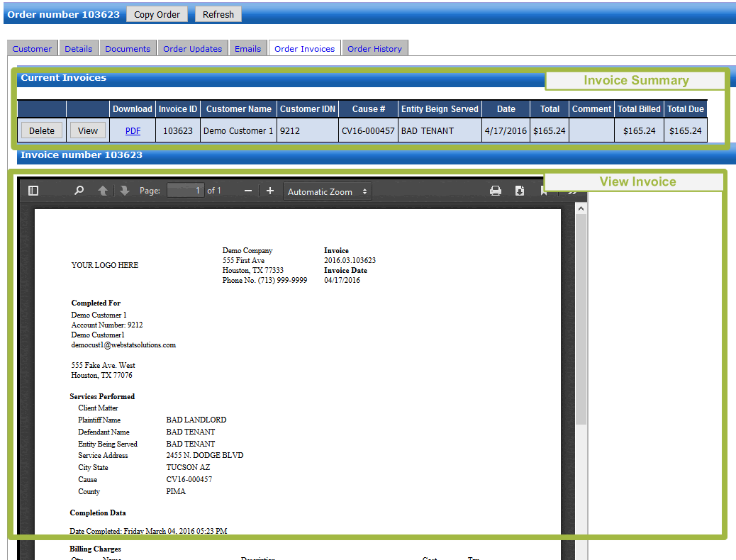This screenshot has width=736, height=560.
Task: Delete invoice 103623
Action: 42,130
